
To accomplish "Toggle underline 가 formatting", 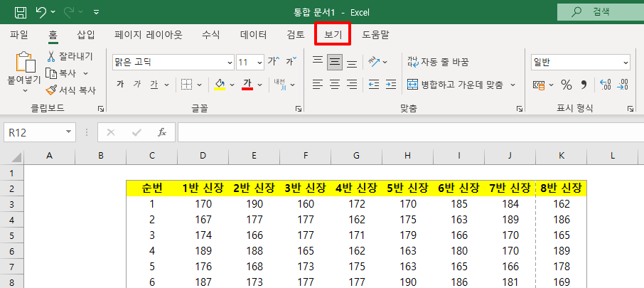I will 154,85.
